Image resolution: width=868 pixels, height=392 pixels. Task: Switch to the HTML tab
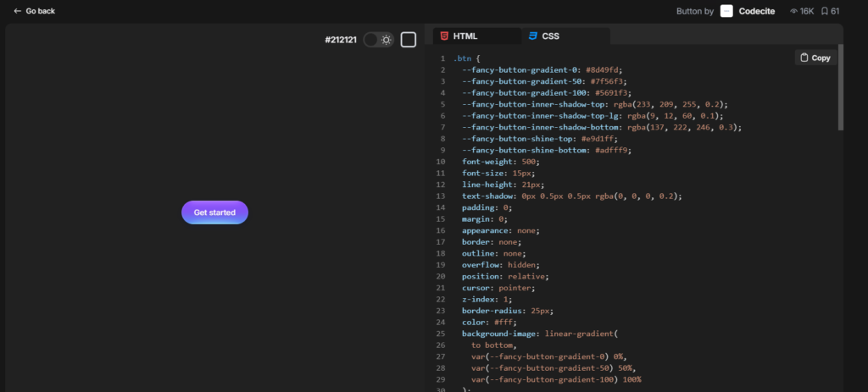476,36
